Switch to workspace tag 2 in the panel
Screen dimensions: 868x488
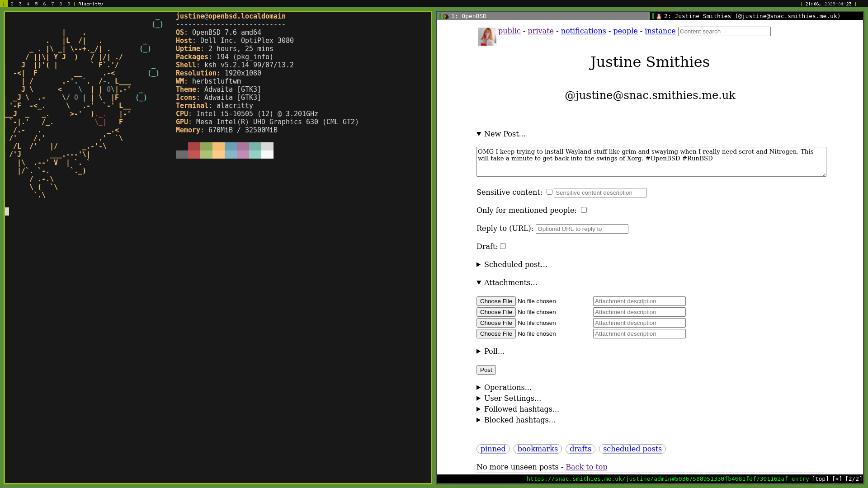[x=12, y=4]
